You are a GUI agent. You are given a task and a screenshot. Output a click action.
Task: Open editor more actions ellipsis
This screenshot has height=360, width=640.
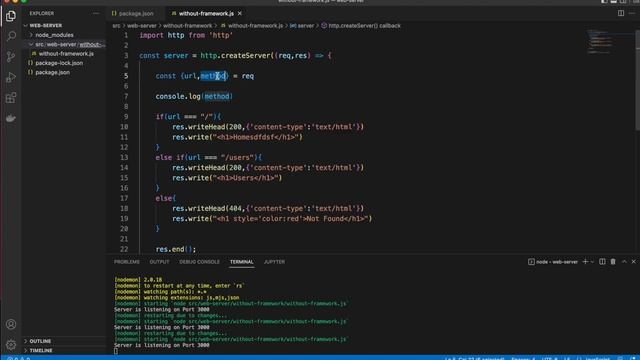pos(632,13)
